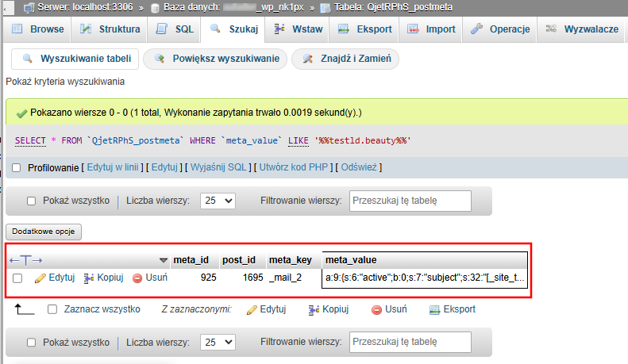Viewport: 628px width, 364px height.
Task: Open the Eksport tab
Action: [364, 29]
